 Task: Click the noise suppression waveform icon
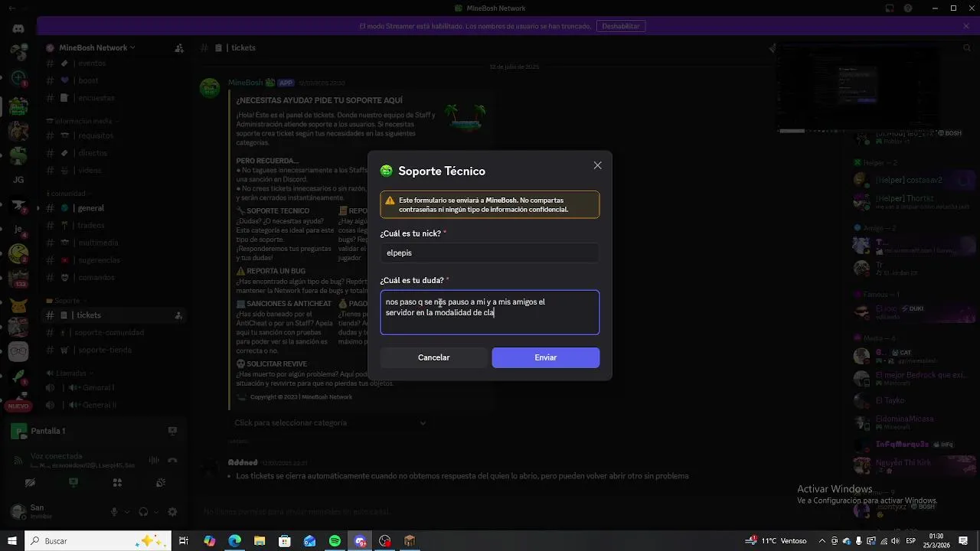(x=154, y=461)
